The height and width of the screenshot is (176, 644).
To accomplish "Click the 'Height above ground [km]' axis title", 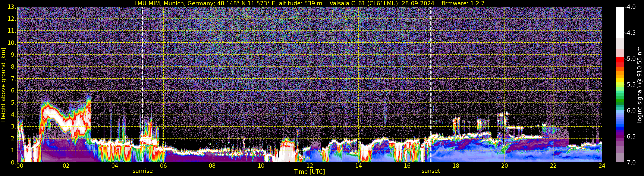I will point(3,85).
